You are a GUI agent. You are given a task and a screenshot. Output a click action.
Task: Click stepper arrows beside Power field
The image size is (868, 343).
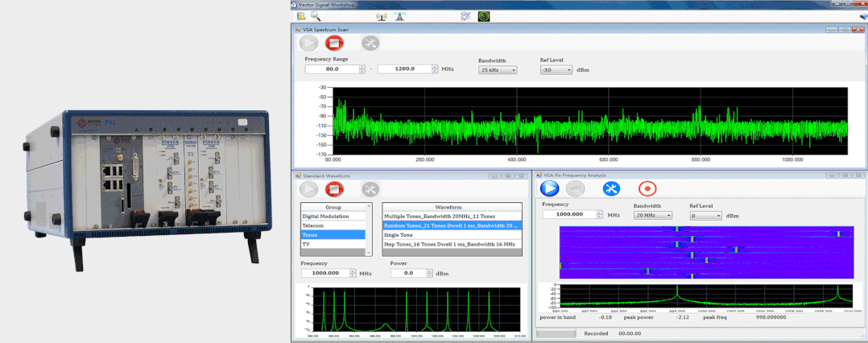coord(430,273)
